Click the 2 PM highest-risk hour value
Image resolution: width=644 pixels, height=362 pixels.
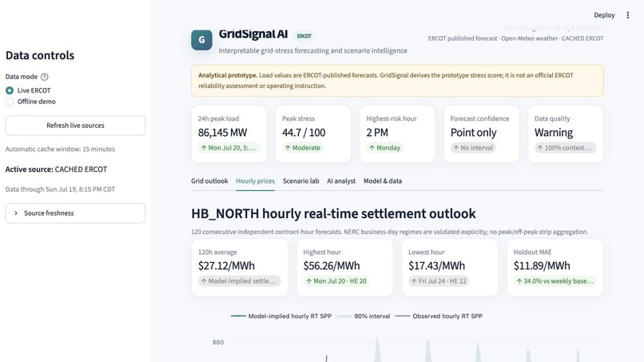coord(377,133)
